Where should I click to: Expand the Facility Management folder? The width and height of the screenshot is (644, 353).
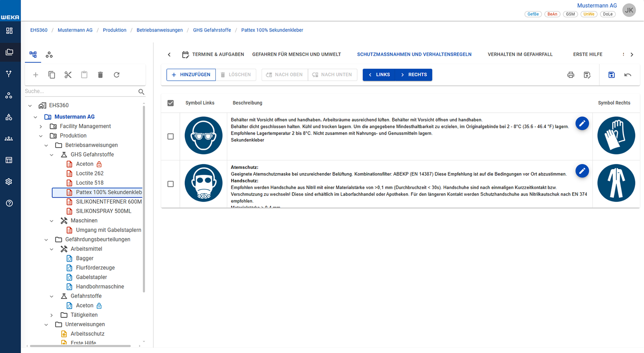point(41,126)
